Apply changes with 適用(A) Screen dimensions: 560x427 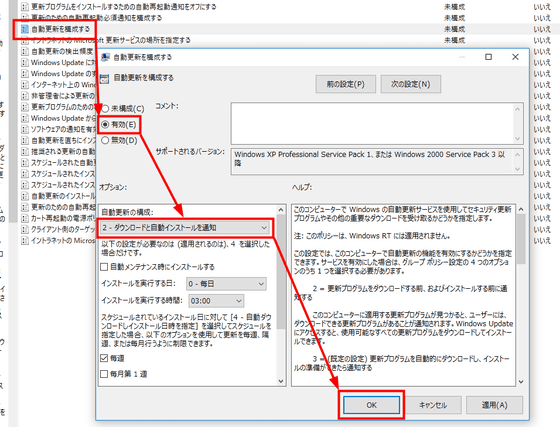(495, 405)
